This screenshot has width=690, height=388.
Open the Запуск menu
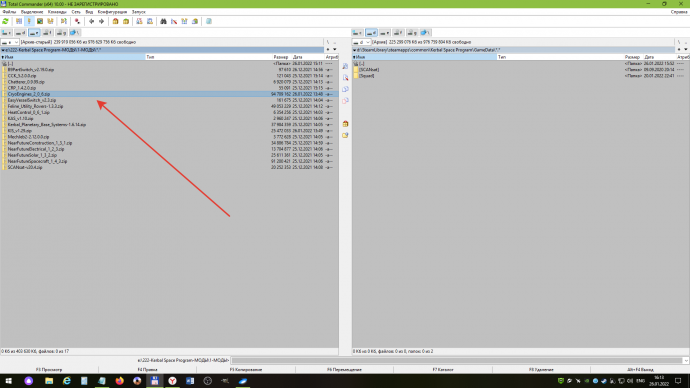[139, 12]
